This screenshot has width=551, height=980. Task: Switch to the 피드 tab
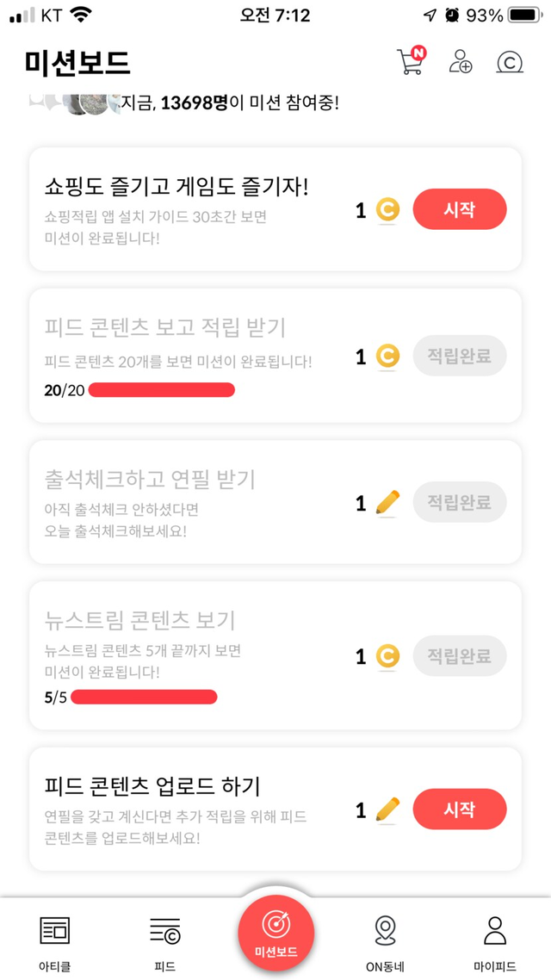pyautogui.click(x=164, y=940)
